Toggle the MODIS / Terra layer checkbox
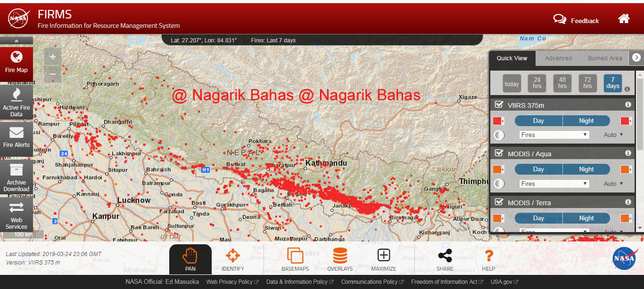 tap(499, 202)
